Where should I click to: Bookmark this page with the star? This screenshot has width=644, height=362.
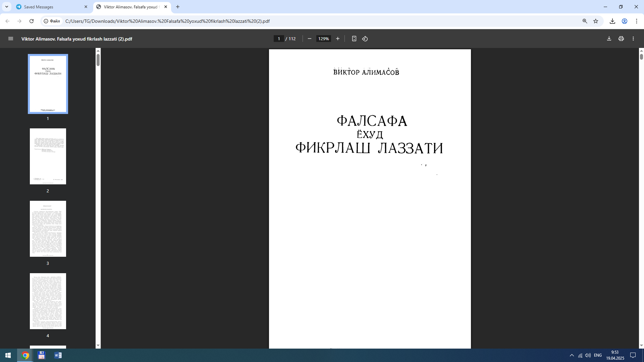596,21
